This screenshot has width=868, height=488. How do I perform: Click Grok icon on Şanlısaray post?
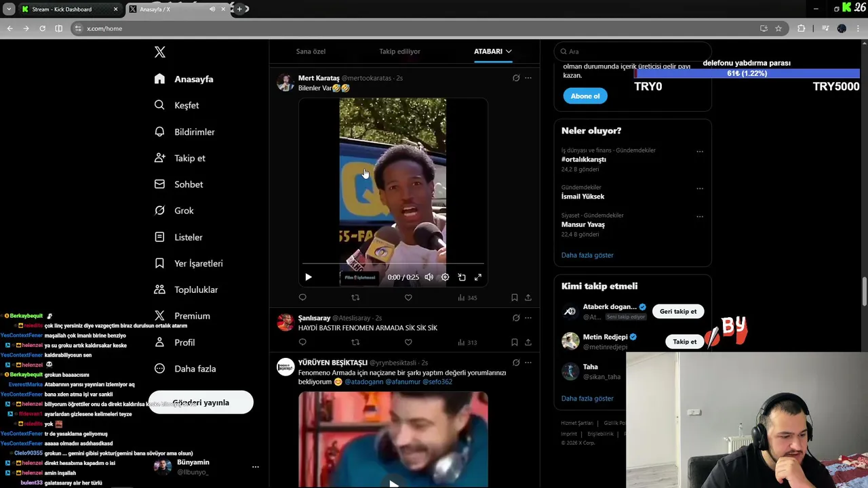pyautogui.click(x=516, y=318)
